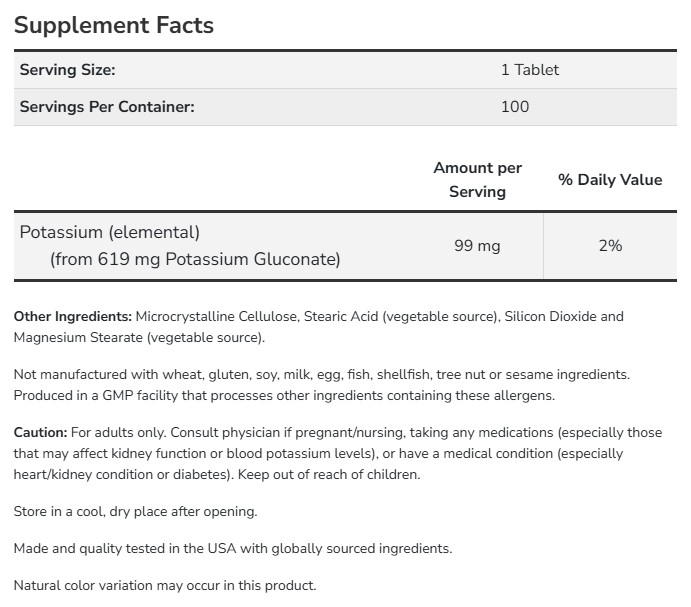Click the Supplement Facts heading
The height and width of the screenshot is (607, 691).
[x=114, y=25]
